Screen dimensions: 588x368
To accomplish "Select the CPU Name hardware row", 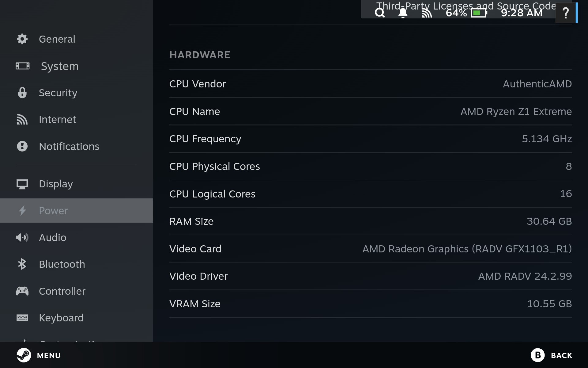I will [371, 111].
